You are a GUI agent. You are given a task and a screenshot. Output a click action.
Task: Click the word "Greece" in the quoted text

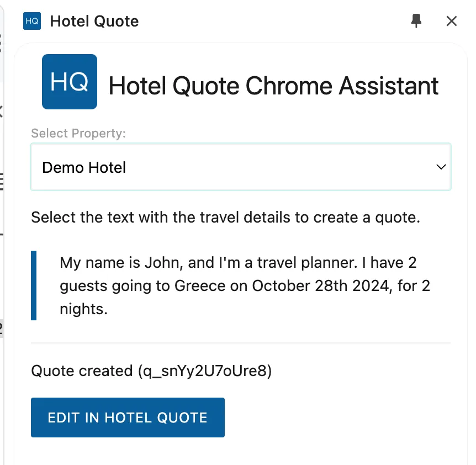click(x=200, y=286)
